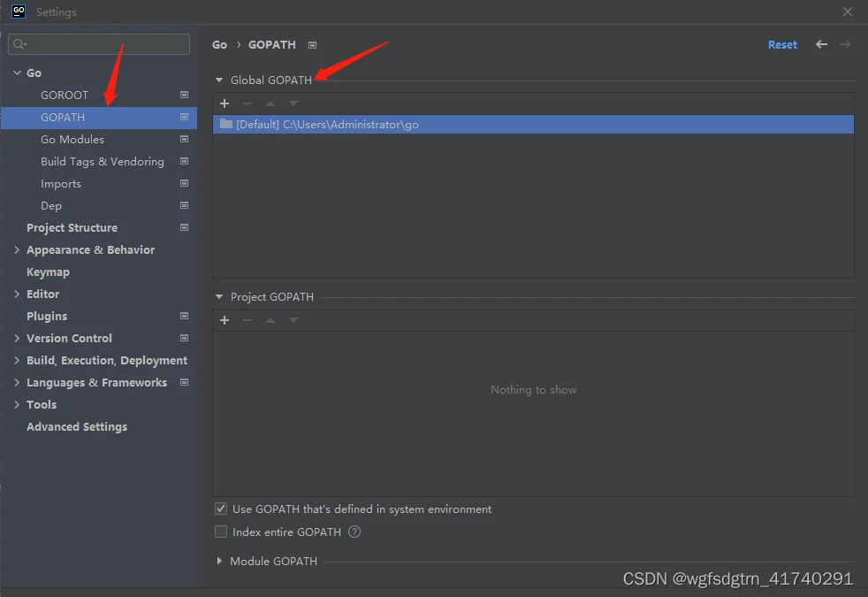Screen dimensions: 868x597
Task: Add a new Global GOPATH entry
Action: [225, 103]
